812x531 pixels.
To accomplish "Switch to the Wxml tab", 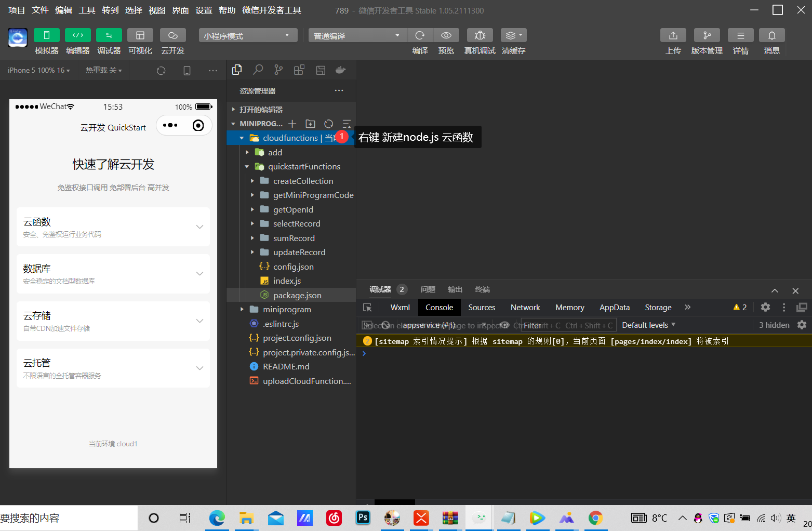I will coord(400,308).
